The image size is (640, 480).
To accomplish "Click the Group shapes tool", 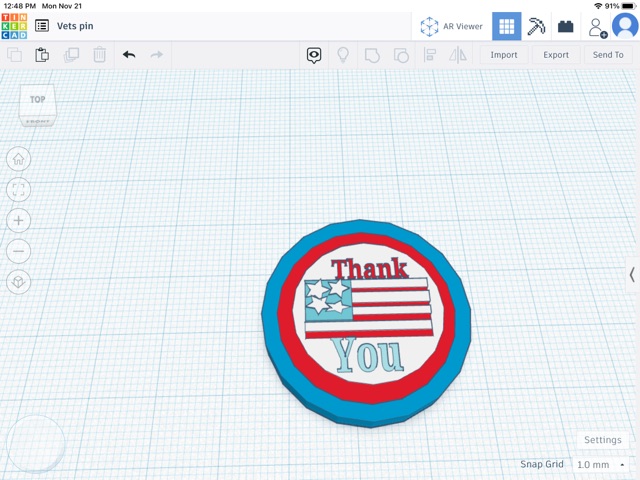I will (x=372, y=55).
